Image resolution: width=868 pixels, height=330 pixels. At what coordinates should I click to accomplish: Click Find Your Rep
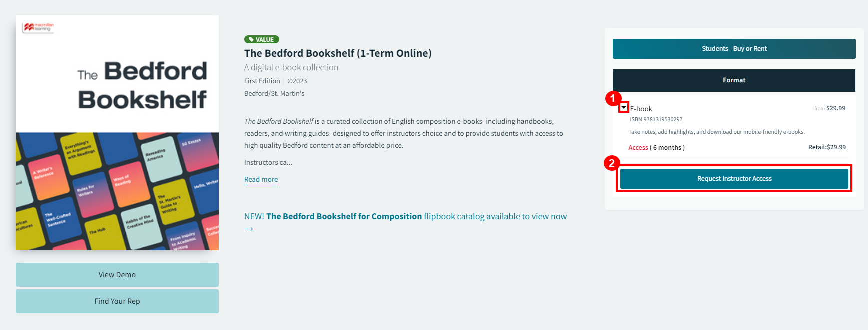click(x=117, y=301)
